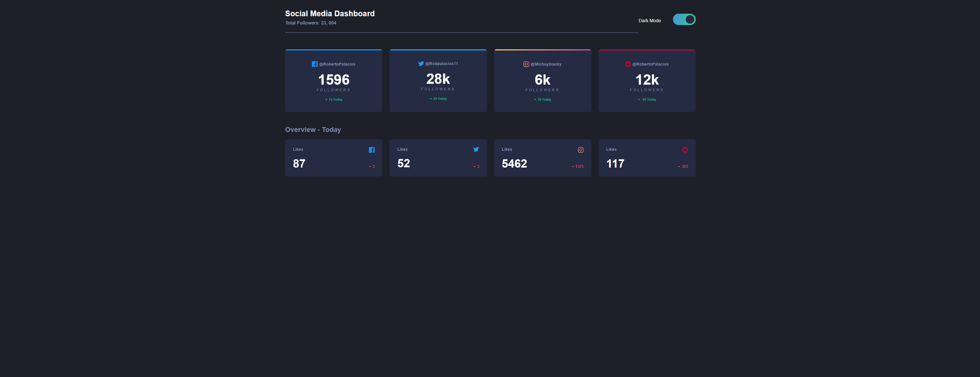Select the 6k followers Instagram card
This screenshot has width=980, height=377.
pos(542,80)
